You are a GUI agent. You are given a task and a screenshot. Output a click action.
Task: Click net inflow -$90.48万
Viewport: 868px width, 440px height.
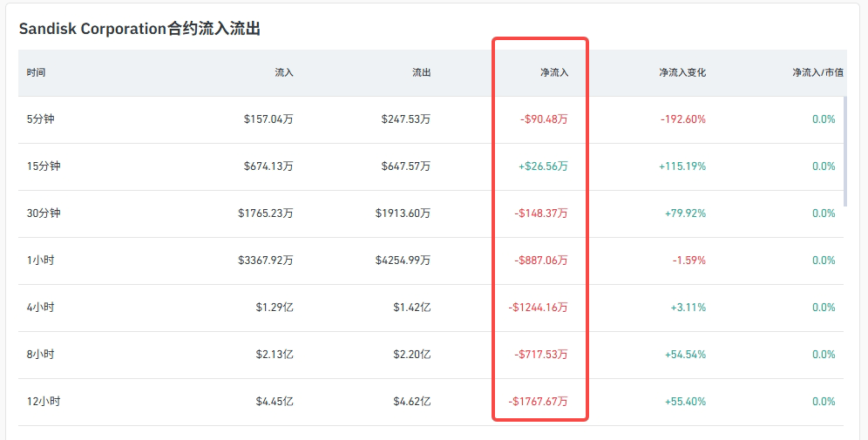click(544, 119)
